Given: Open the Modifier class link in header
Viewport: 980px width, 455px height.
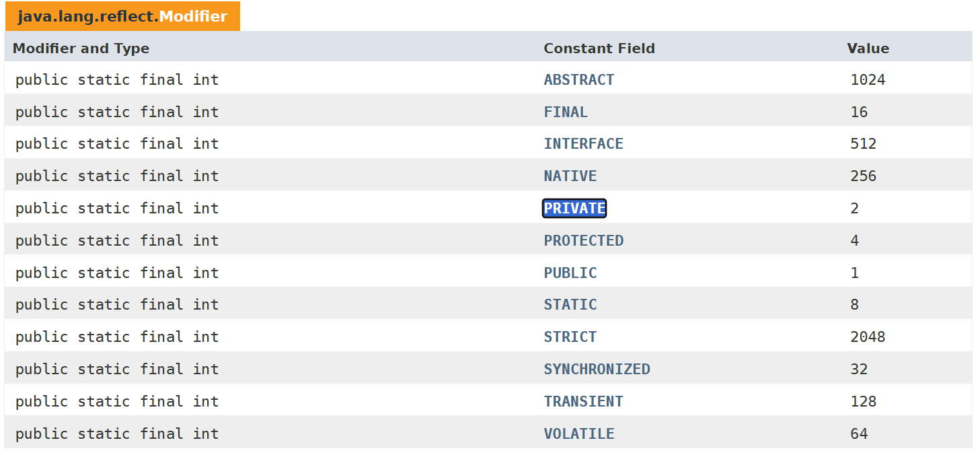Looking at the screenshot, I should 193,16.
